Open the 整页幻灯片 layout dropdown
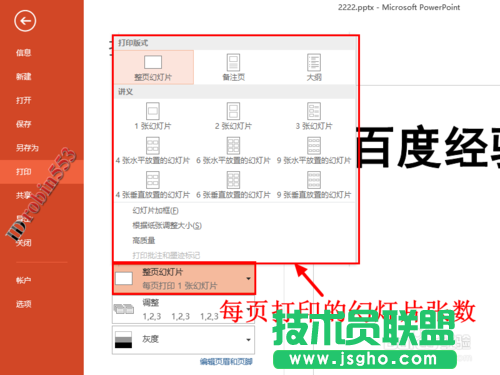500x375 pixels. tap(184, 279)
